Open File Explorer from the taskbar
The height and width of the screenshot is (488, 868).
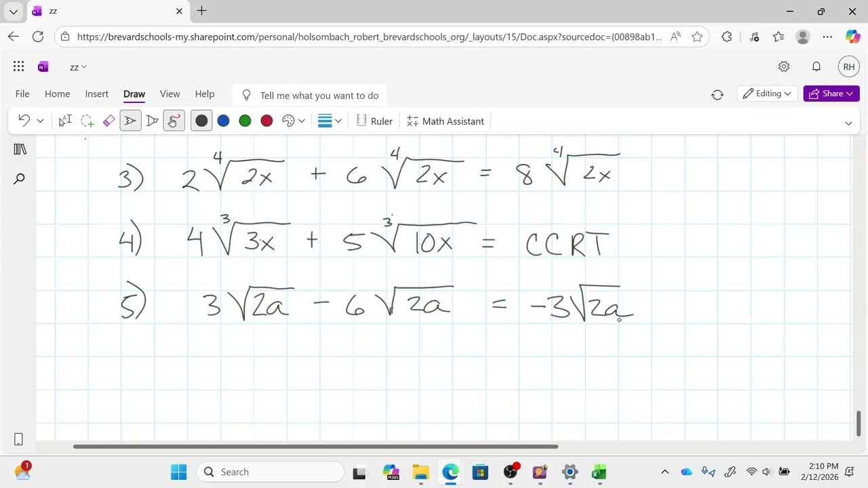click(421, 472)
